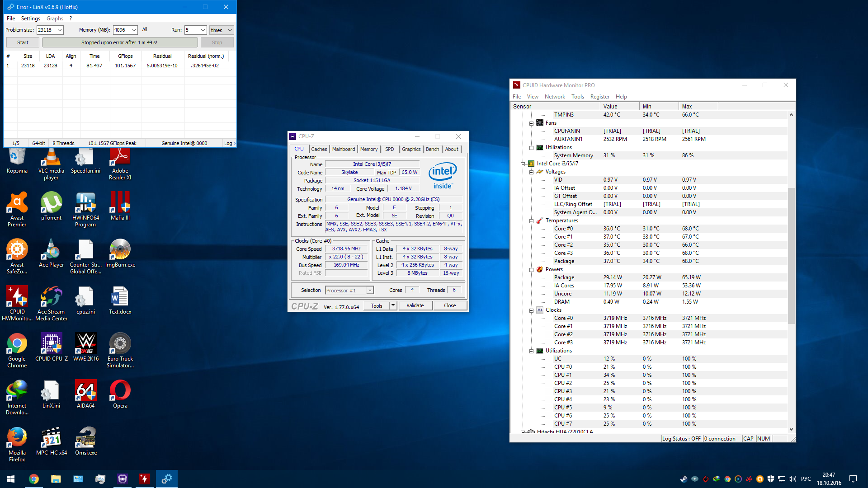Switch to the Mainboard tab in CPU-Z
868x488 pixels.
344,149
